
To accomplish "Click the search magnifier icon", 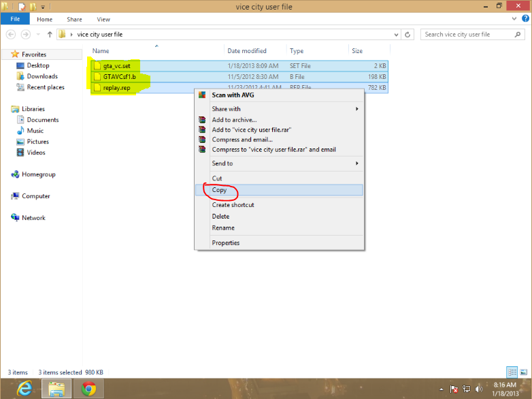I will pos(518,34).
